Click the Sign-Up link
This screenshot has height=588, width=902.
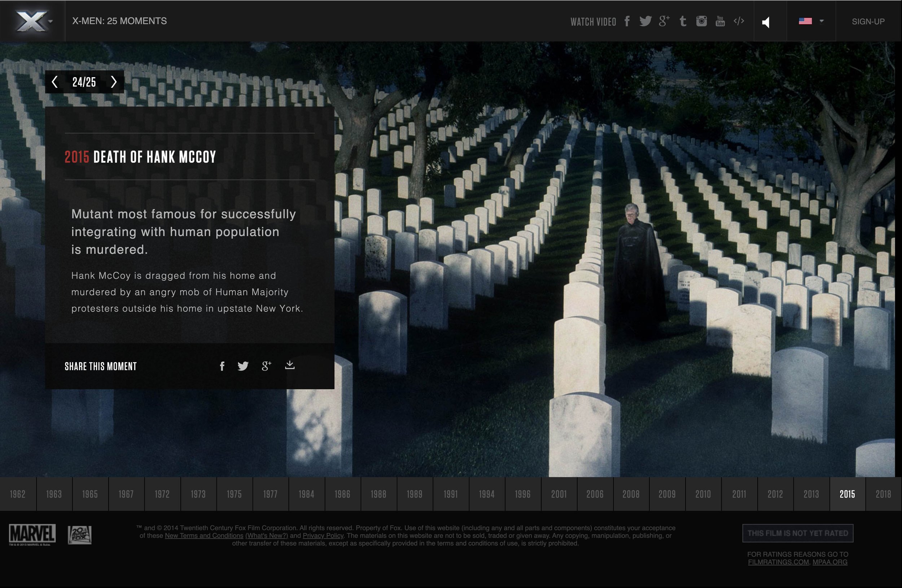[x=868, y=22]
